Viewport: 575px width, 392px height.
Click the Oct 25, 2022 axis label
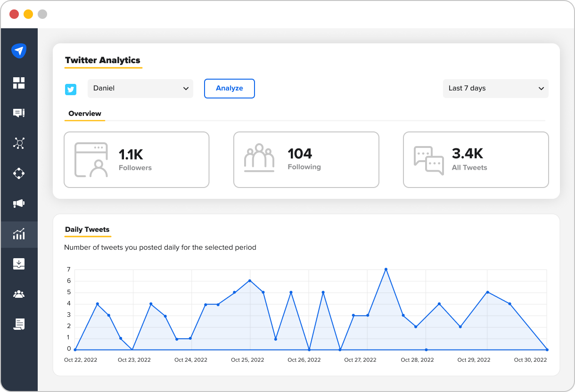coord(247,359)
